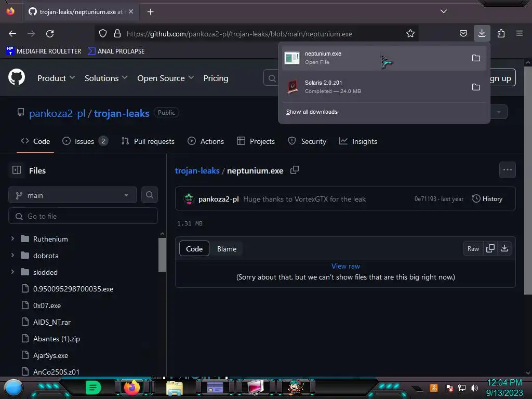The width and height of the screenshot is (532, 399).
Task: Click the file search magnifier button
Action: [x=149, y=195]
